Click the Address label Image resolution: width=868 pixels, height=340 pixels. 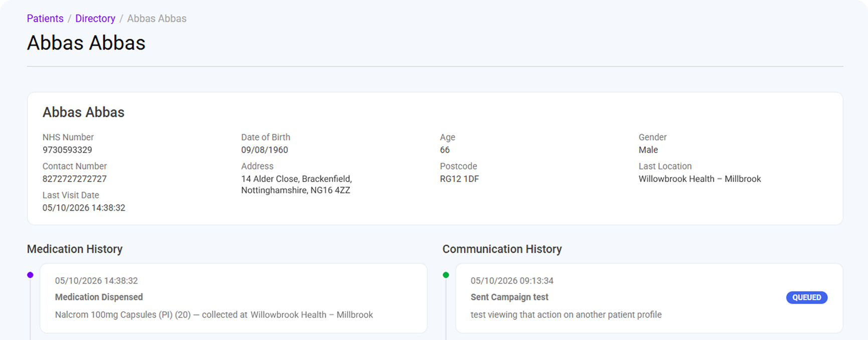(x=257, y=166)
